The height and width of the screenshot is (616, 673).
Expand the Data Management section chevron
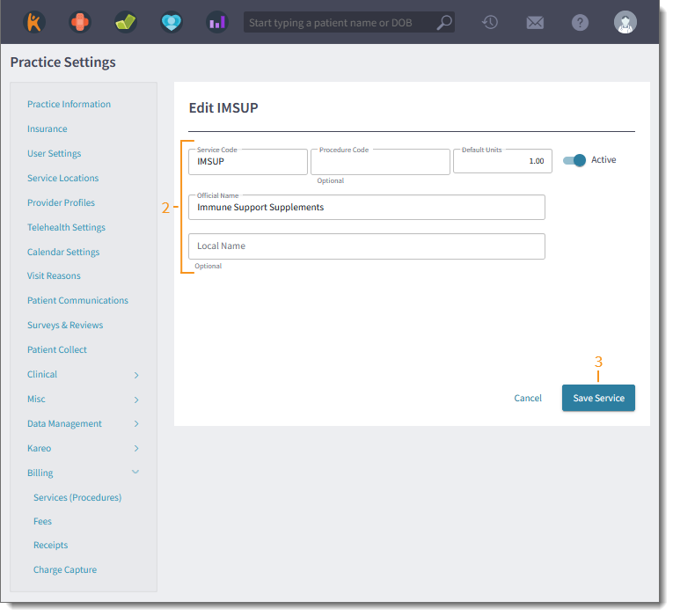[x=136, y=423]
